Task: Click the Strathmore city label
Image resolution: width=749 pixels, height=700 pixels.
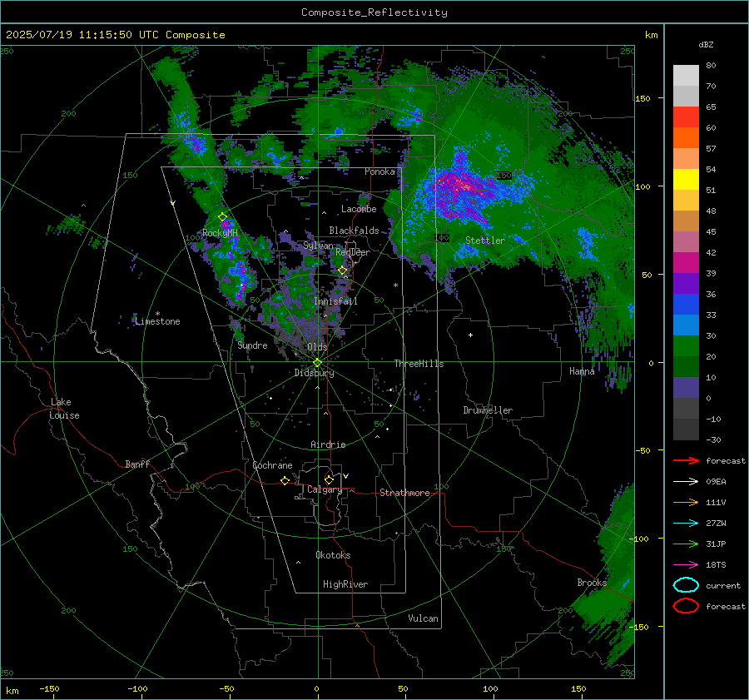Action: (404, 493)
